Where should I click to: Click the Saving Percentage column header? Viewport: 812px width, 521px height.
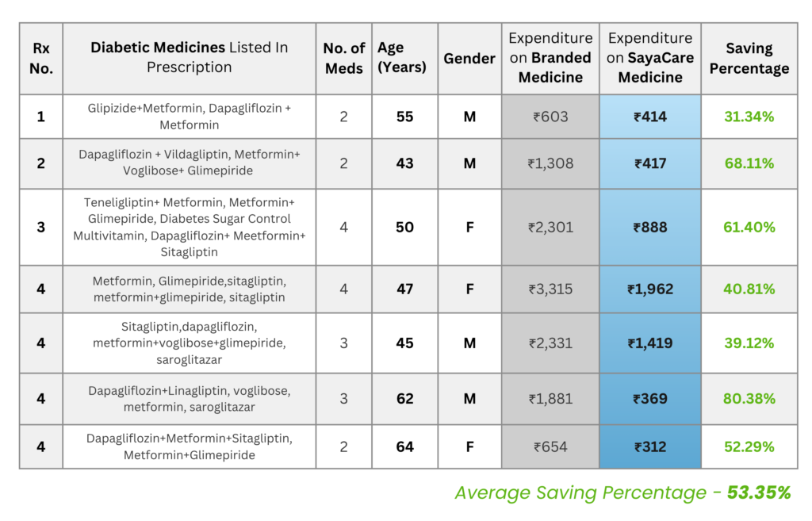point(749,59)
